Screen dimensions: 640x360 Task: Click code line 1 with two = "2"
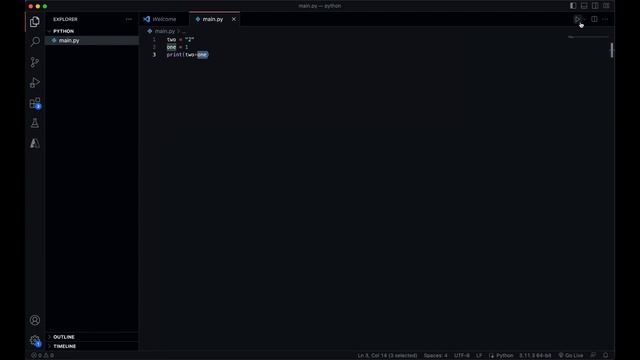pos(180,40)
